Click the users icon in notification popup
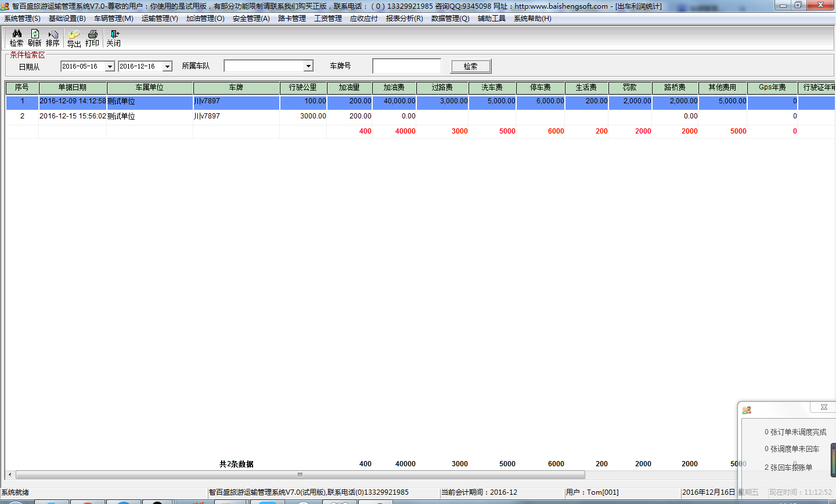Image resolution: width=836 pixels, height=504 pixels. (747, 409)
